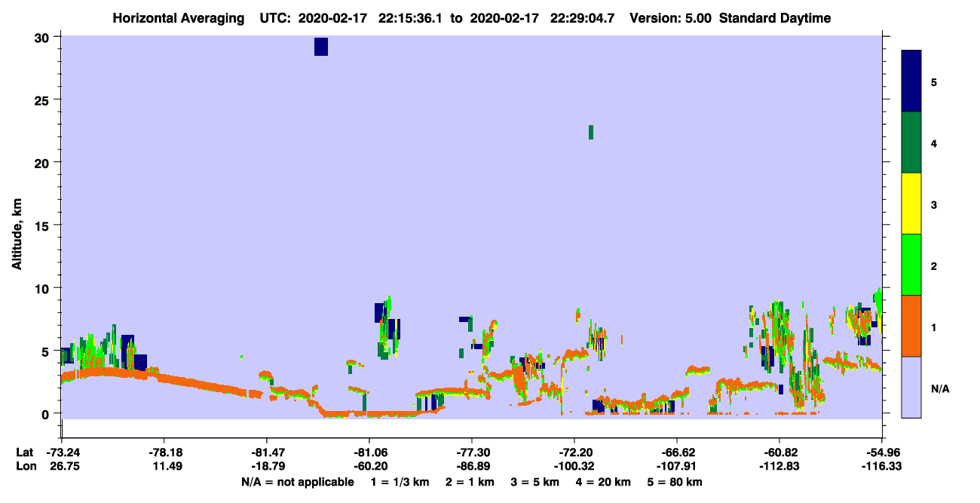Image resolution: width=980 pixels, height=503 pixels.
Task: Click the lavender N/A colorbar segment
Action: pos(911,387)
